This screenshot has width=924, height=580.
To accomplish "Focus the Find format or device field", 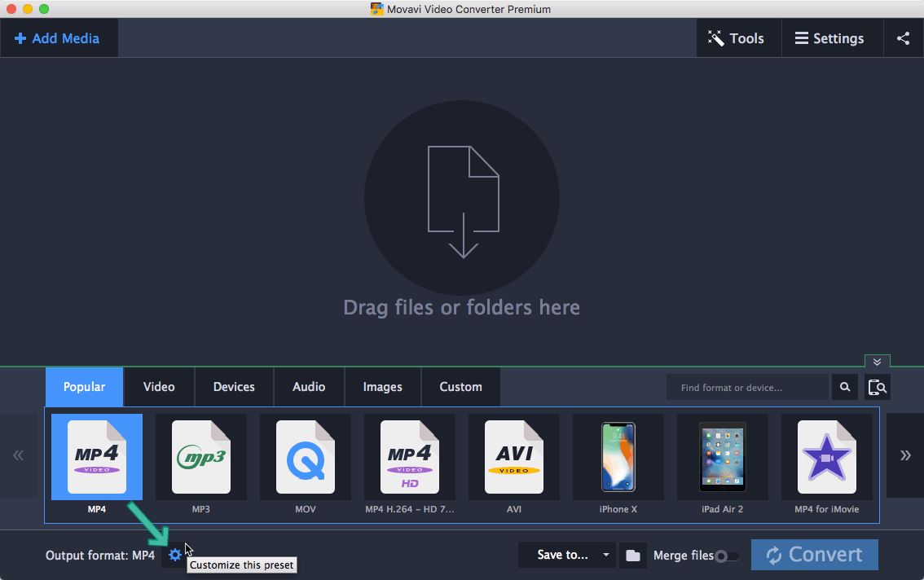I will 747,387.
